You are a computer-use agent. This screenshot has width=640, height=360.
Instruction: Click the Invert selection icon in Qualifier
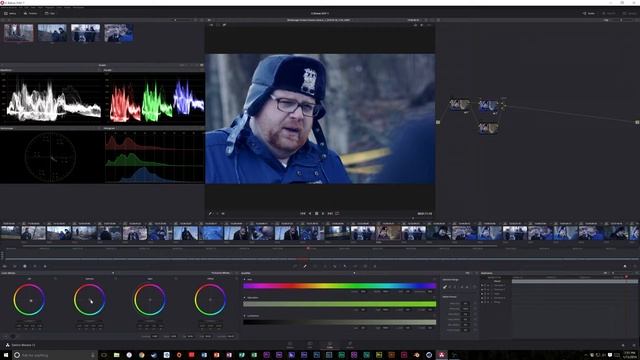tap(474, 287)
